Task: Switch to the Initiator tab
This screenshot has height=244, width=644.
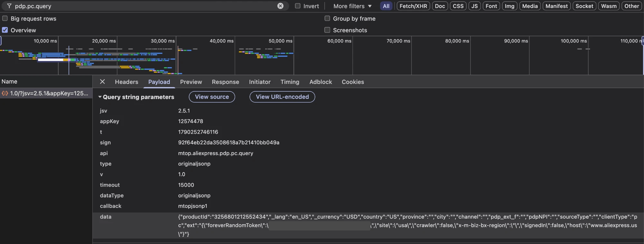Action: point(260,82)
